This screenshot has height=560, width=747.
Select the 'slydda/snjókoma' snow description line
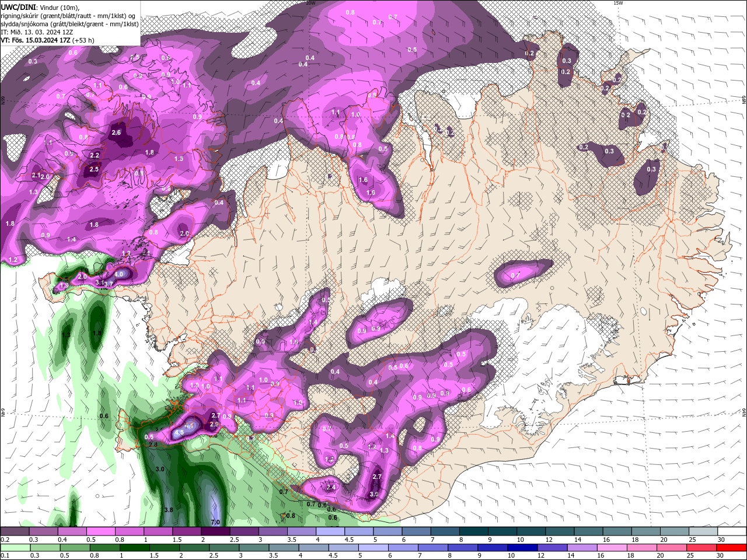click(69, 24)
